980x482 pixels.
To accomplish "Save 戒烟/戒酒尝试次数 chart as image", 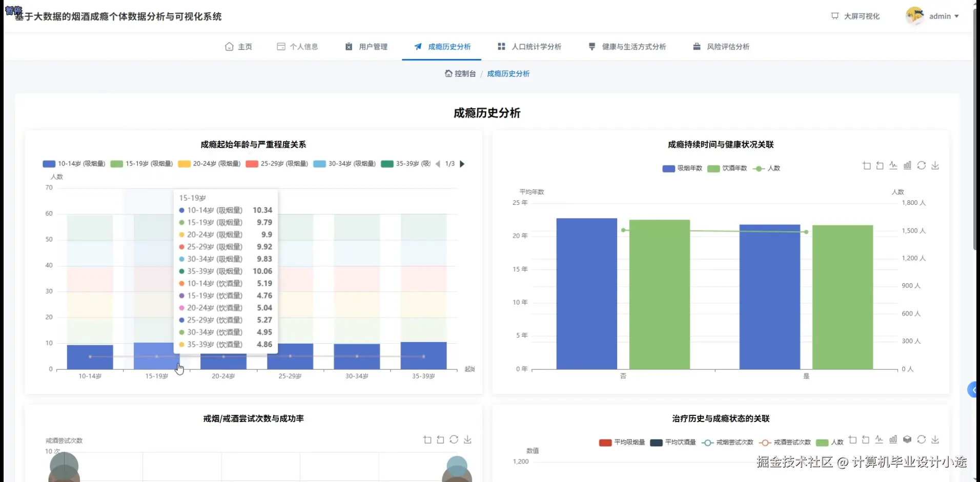I will [467, 439].
